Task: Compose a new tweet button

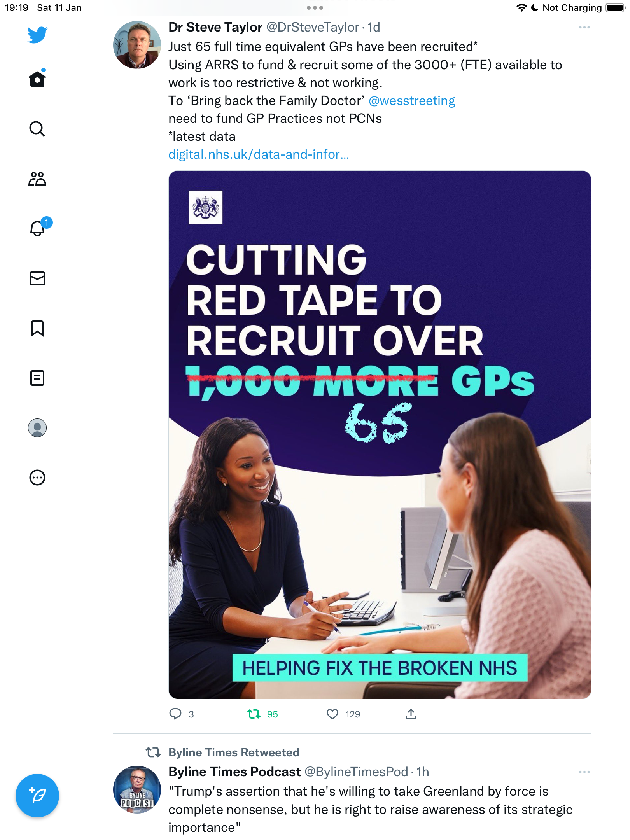Action: (x=37, y=796)
